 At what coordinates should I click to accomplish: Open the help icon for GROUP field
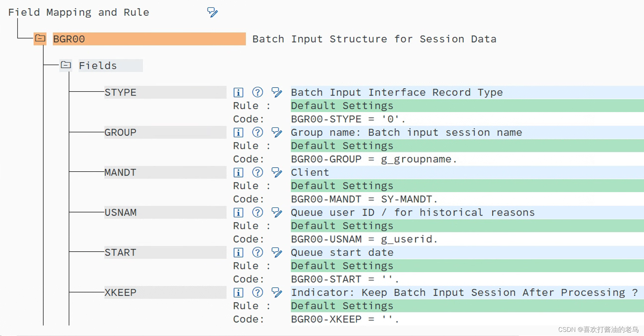click(x=257, y=132)
